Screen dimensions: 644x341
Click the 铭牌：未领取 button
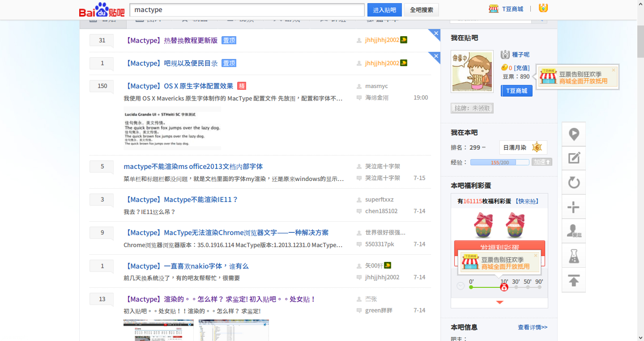point(472,108)
